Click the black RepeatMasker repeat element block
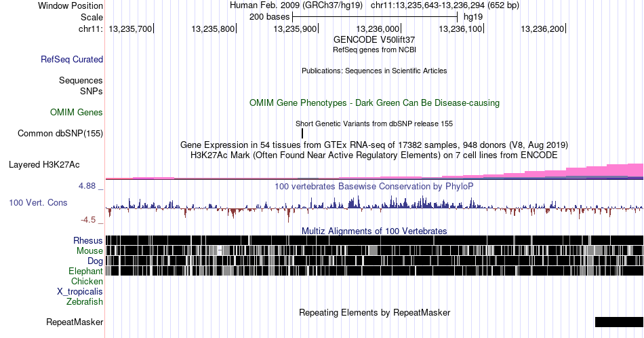 [x=620, y=322]
